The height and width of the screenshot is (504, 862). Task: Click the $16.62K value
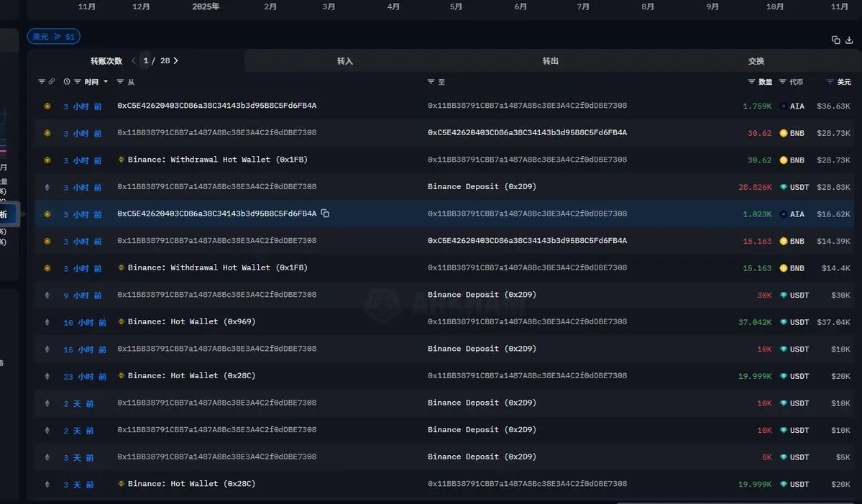coord(833,214)
